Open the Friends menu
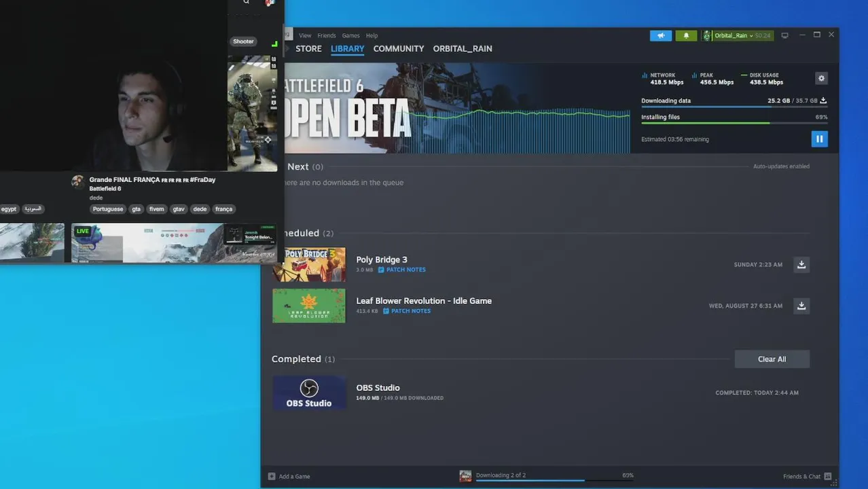The height and width of the screenshot is (489, 868). [x=327, y=35]
